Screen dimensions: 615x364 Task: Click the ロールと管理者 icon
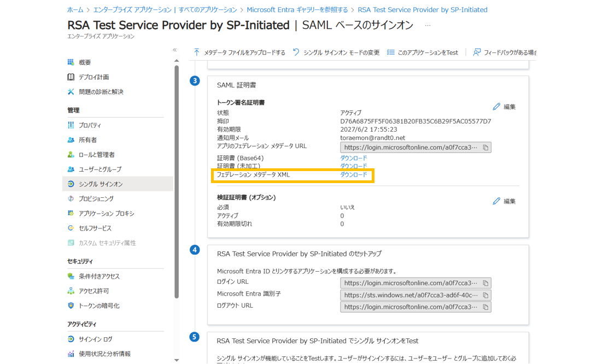(71, 155)
